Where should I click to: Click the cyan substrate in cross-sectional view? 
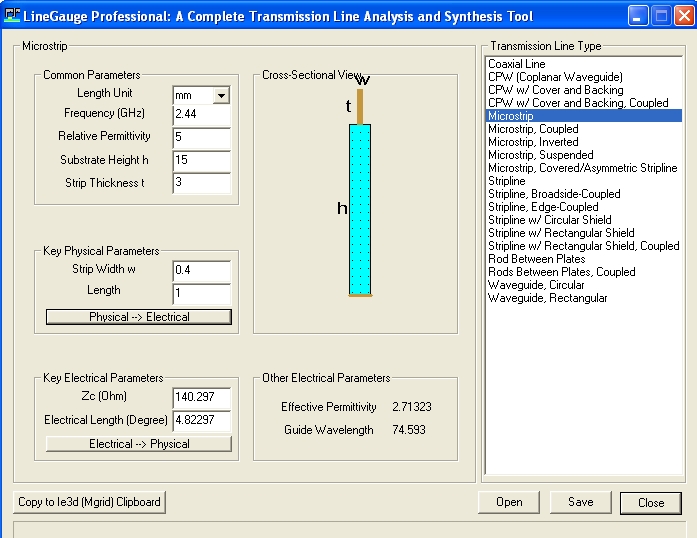[x=360, y=209]
